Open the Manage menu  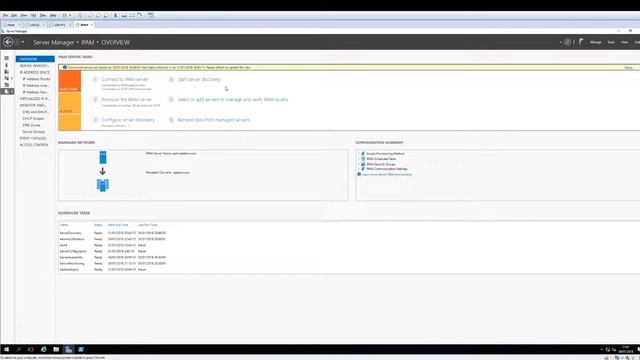point(596,42)
